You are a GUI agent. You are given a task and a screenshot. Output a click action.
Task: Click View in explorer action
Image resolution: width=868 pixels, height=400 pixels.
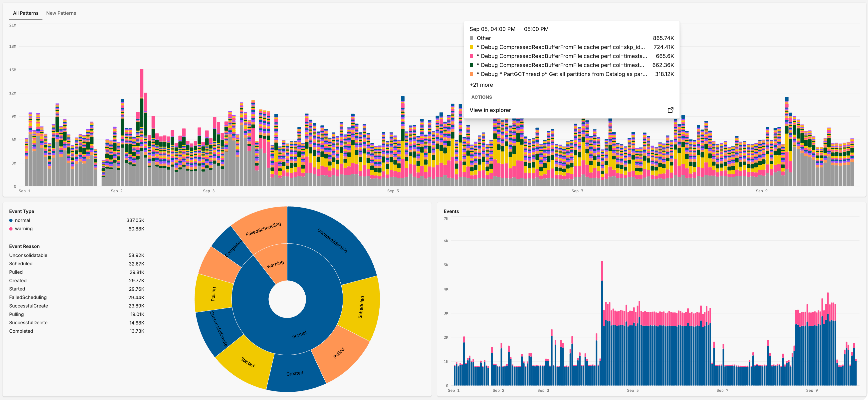click(572, 110)
